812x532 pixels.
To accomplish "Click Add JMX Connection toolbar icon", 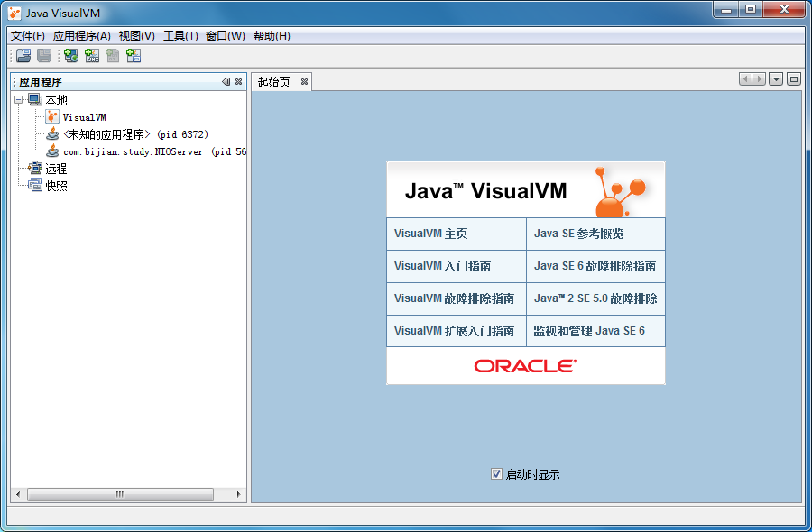I will pos(92,55).
